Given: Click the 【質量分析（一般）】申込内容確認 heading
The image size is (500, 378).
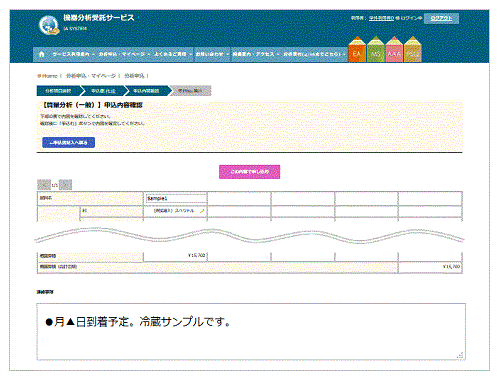Looking at the screenshot, I should (92, 105).
